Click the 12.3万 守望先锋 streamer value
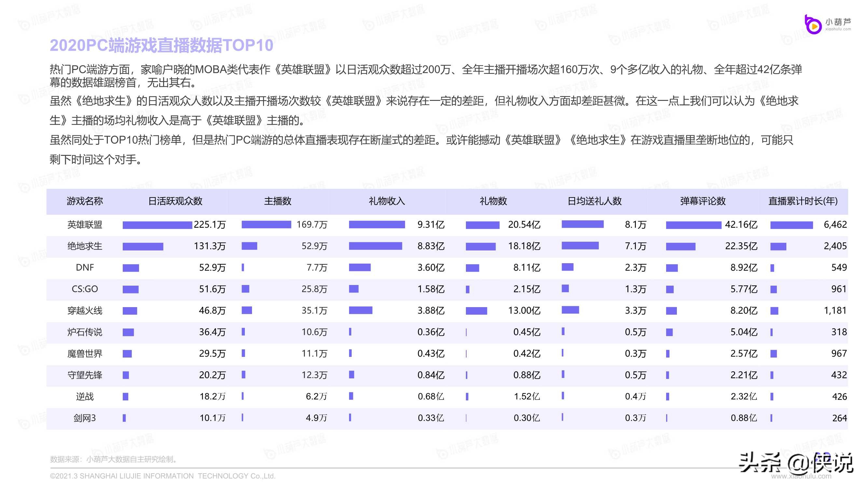 [x=315, y=375]
